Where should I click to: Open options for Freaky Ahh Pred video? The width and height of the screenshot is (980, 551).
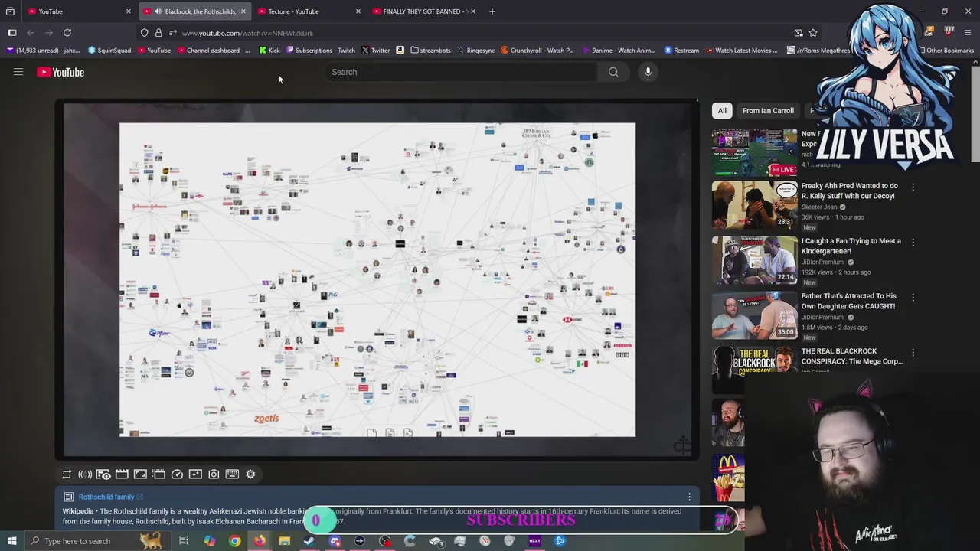coord(913,187)
